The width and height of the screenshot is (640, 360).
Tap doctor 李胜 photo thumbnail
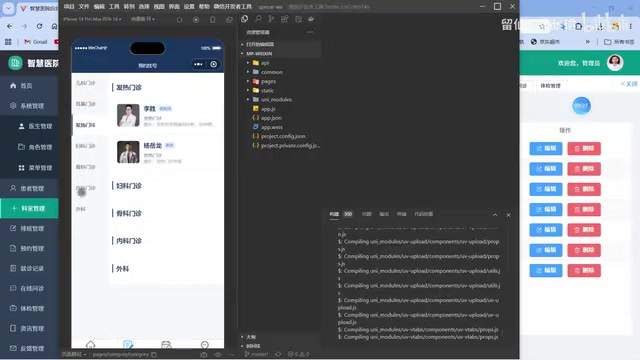click(128, 115)
